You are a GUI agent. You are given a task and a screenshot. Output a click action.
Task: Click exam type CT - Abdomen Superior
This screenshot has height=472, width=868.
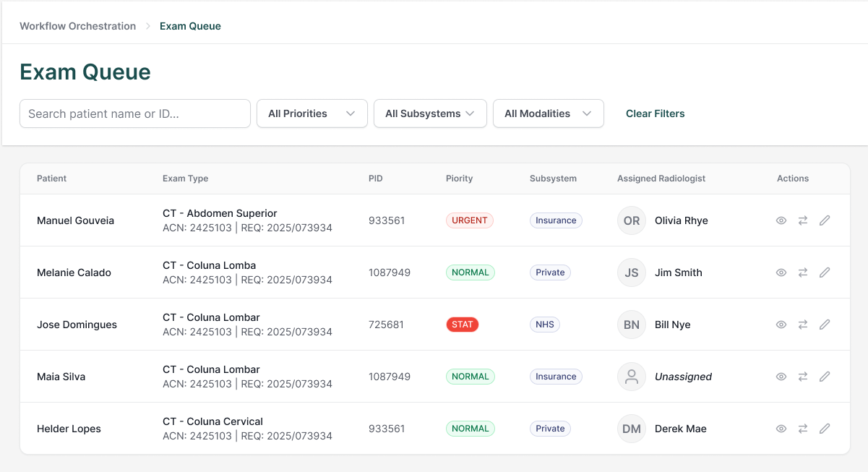220,213
